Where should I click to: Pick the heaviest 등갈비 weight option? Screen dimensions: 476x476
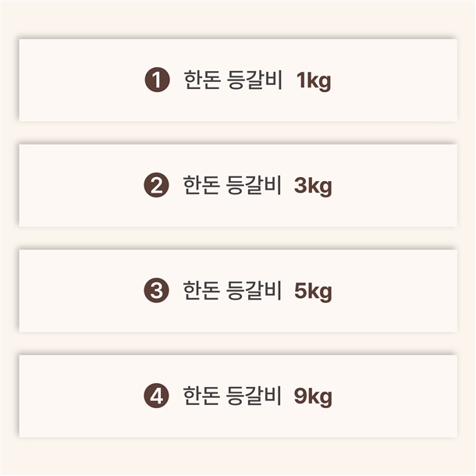238,396
